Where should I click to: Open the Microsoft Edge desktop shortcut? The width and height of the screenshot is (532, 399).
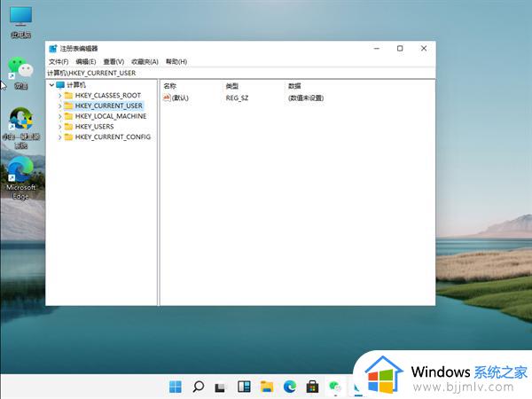pyautogui.click(x=20, y=178)
